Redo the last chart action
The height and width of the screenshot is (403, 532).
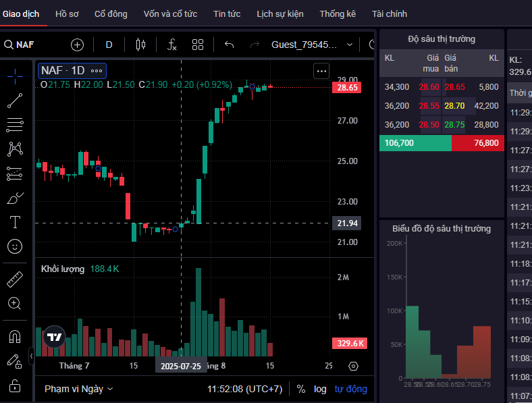point(255,45)
